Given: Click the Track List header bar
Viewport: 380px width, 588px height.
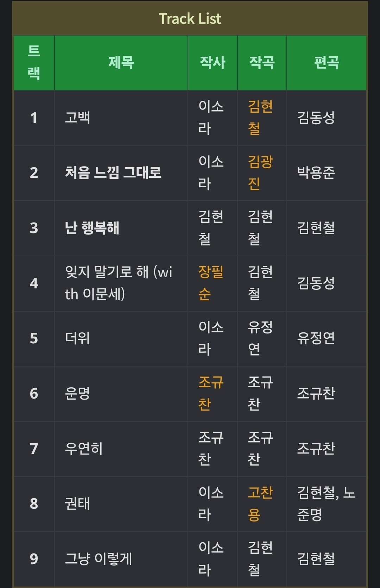Looking at the screenshot, I should pos(190,19).
